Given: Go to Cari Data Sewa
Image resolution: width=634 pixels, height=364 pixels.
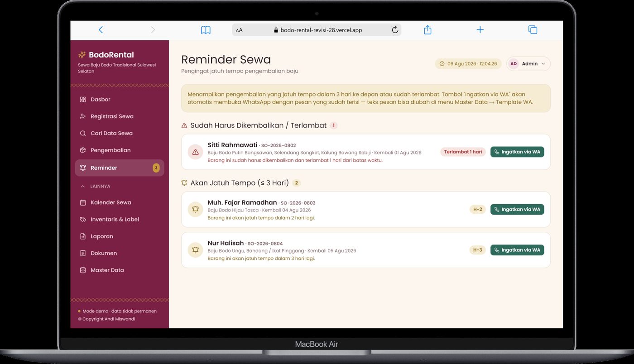Looking at the screenshot, I should 120,133.
